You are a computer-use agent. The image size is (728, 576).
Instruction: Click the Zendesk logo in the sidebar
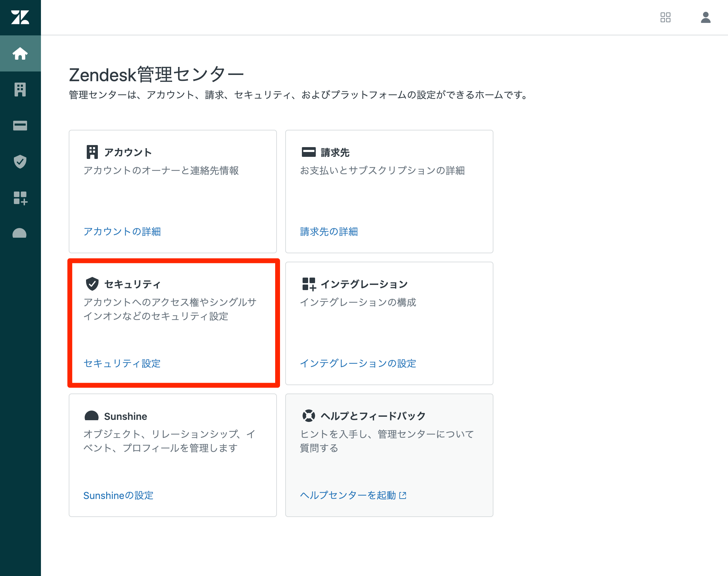tap(20, 17)
